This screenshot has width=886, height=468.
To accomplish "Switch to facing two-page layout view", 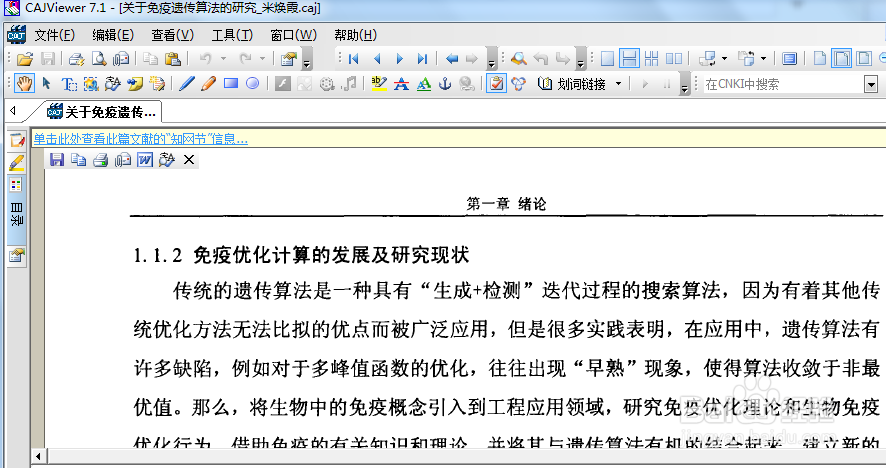I will coord(674,59).
